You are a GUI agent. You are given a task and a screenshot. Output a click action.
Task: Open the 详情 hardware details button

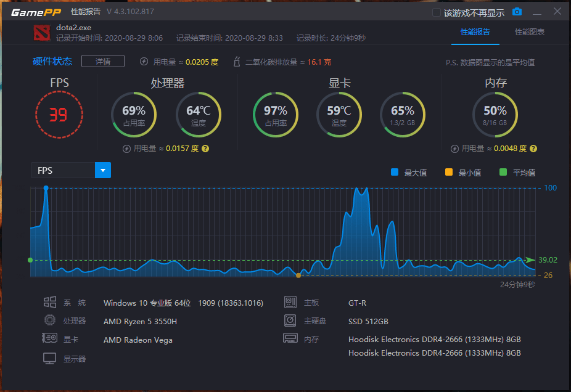pos(103,62)
